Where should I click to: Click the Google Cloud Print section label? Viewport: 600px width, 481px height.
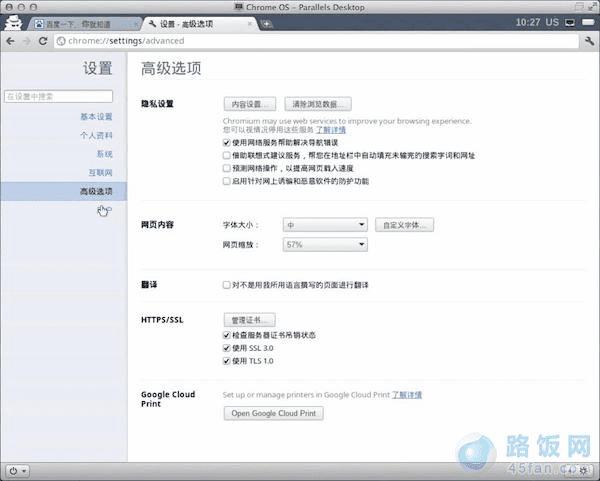(168, 399)
